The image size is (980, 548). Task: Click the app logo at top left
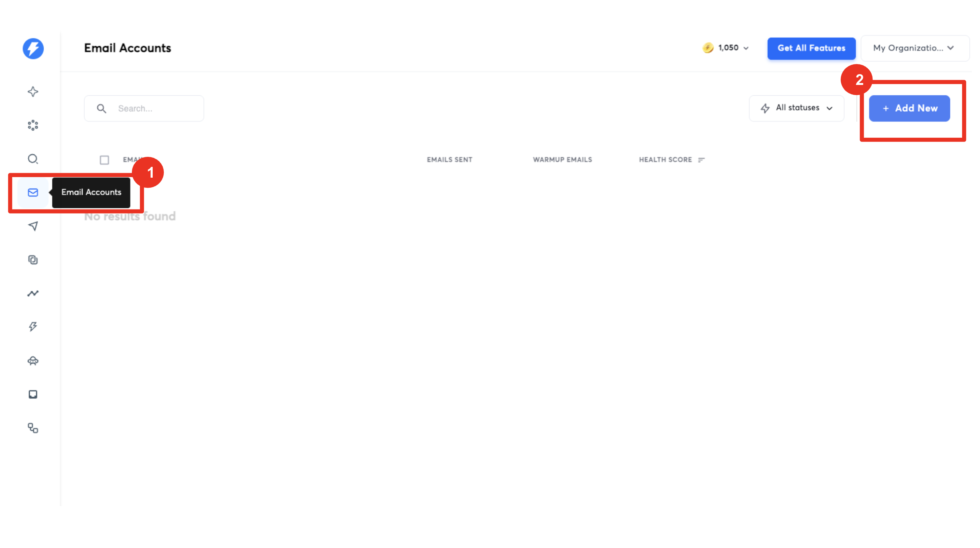click(33, 48)
